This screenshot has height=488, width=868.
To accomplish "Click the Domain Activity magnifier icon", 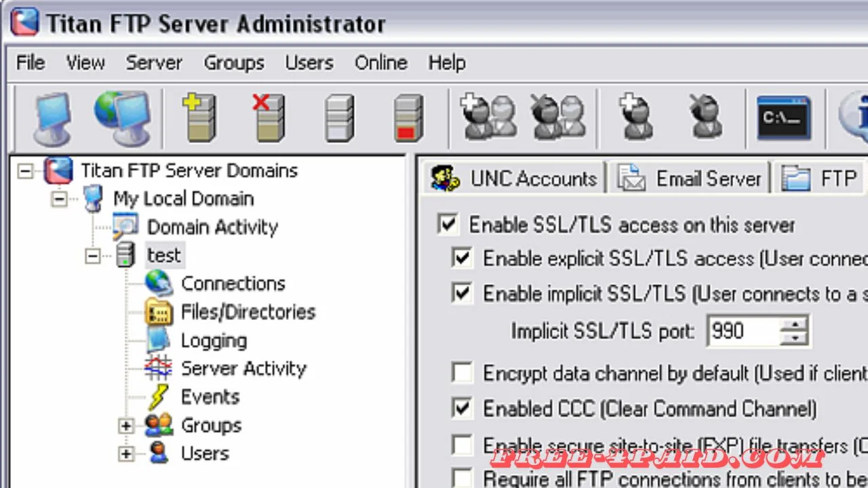I will point(125,226).
